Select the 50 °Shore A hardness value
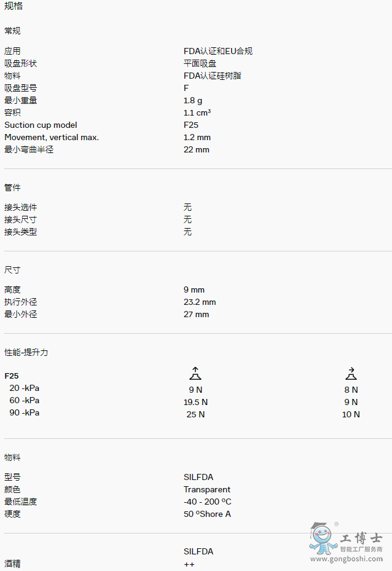 pyautogui.click(x=207, y=514)
